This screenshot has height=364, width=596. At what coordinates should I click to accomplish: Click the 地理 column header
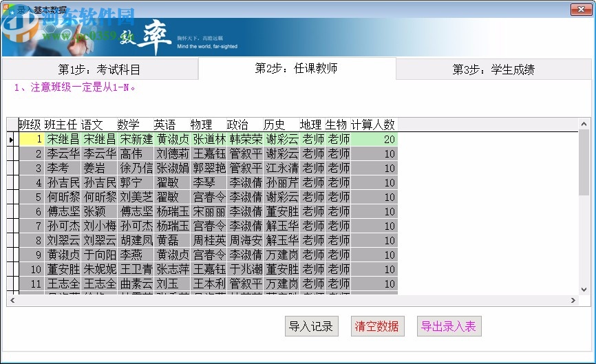pos(312,125)
